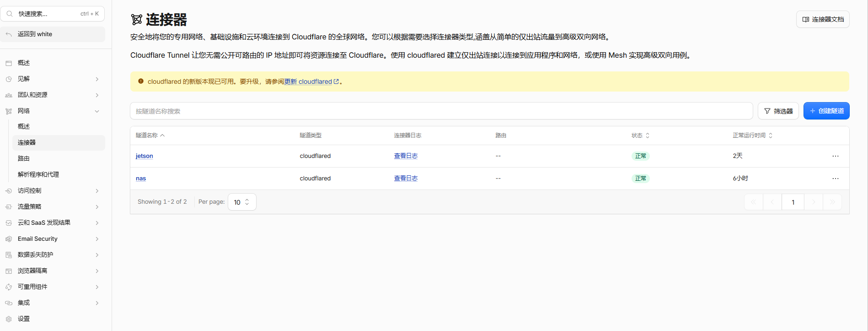Select page number 1 in pagination
The image size is (868, 331).
coord(793,202)
